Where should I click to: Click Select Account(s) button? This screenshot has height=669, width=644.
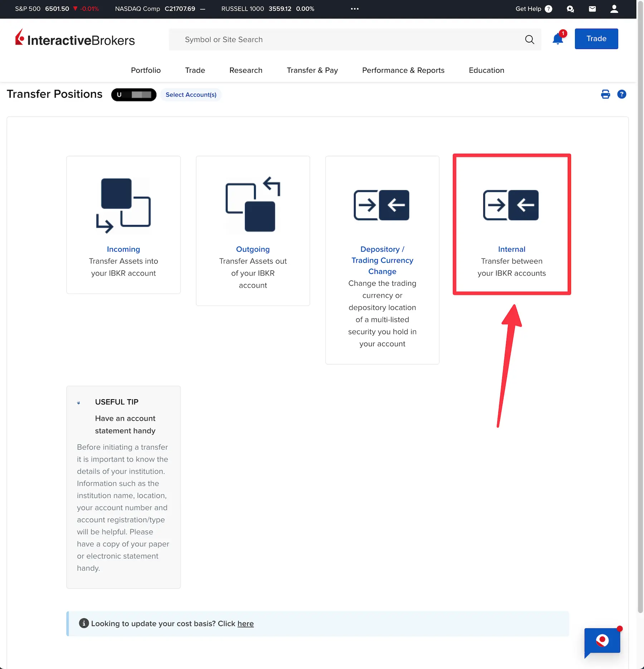191,95
